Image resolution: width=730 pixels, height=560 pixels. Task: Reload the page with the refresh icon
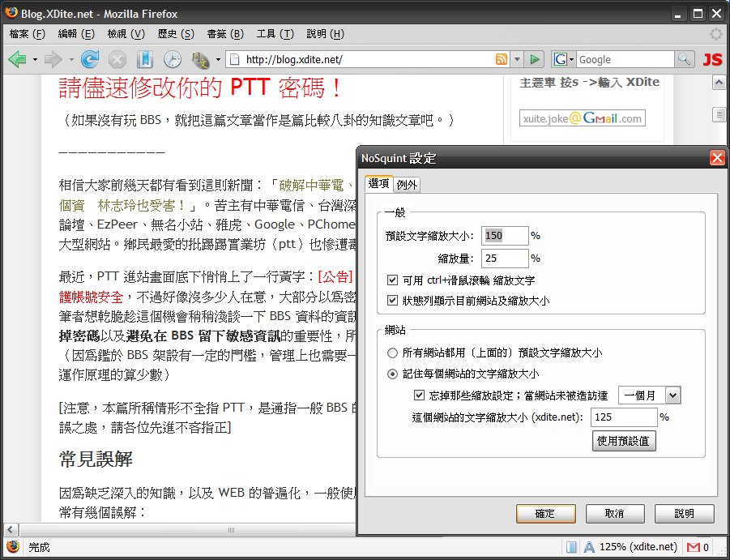(x=90, y=59)
